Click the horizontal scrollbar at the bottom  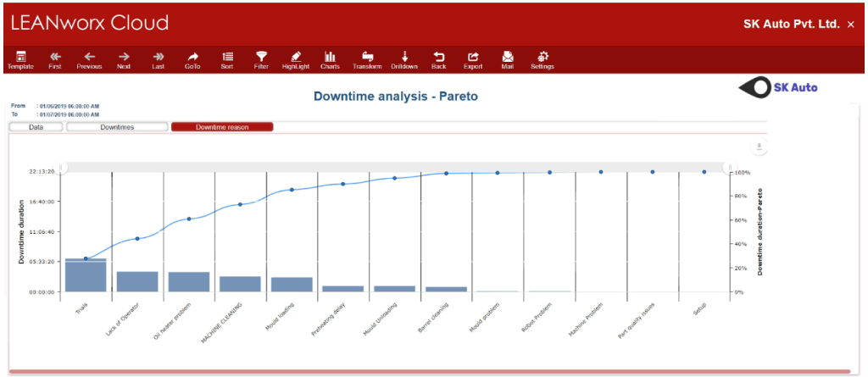point(430,371)
